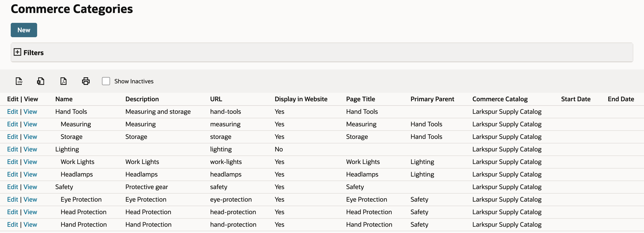Export the list as CSV
Screen dimensions: 644x233
[19, 81]
